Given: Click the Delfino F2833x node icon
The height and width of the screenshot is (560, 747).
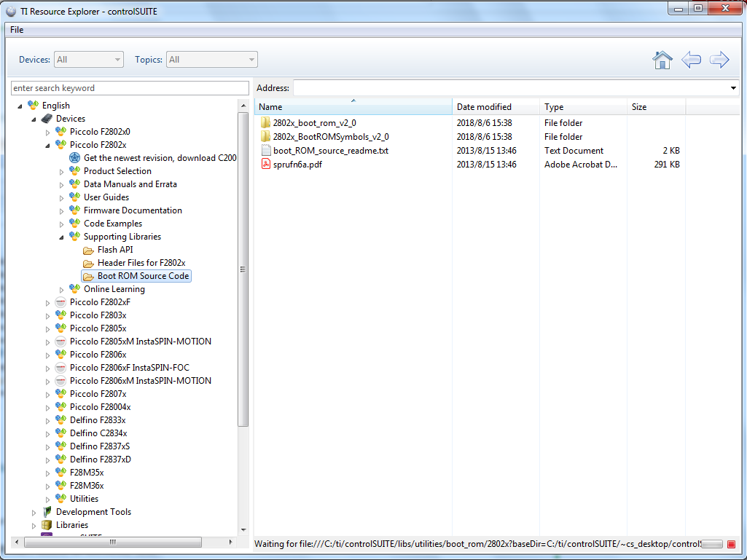Looking at the screenshot, I should click(x=60, y=420).
